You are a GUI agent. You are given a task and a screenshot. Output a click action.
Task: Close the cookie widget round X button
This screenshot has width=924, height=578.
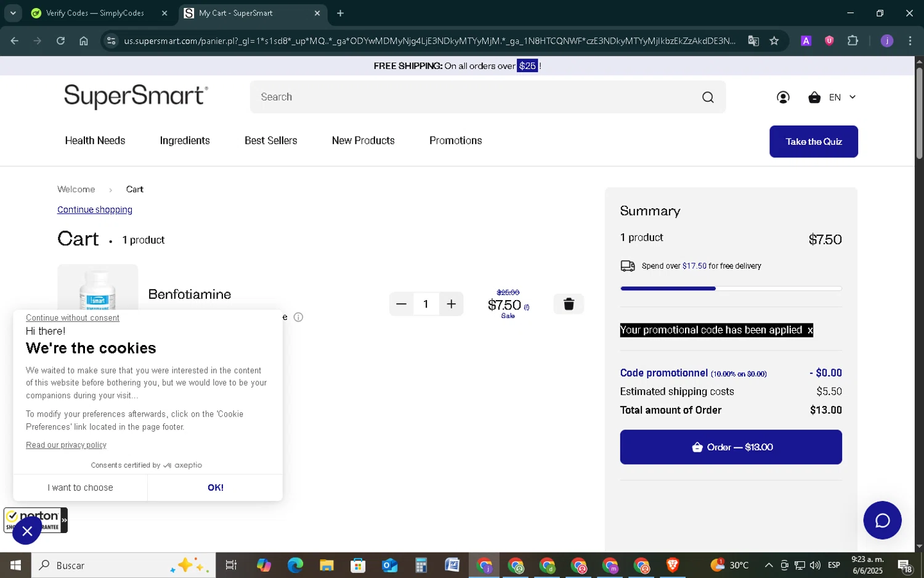[27, 531]
